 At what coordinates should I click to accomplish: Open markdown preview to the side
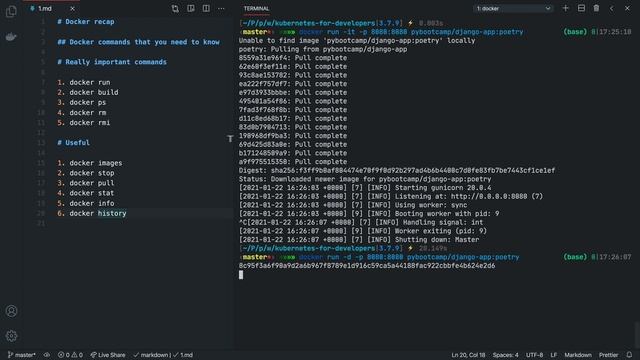coord(191,9)
